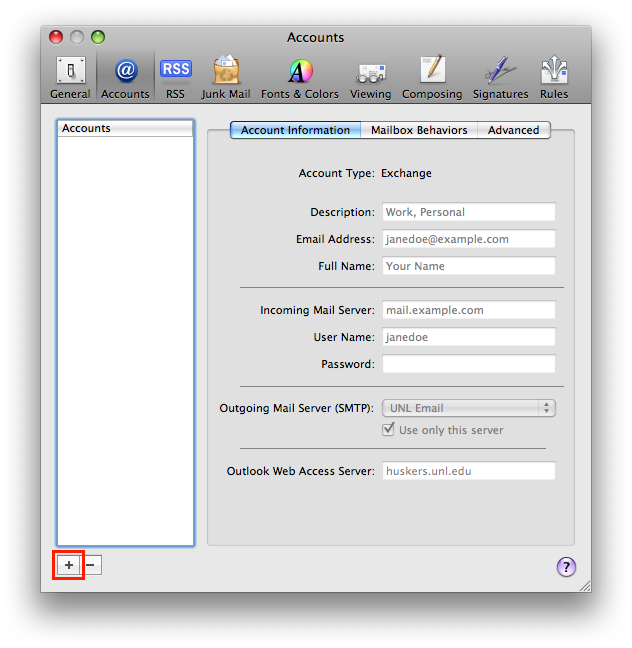Screen dimensions: 632x648
Task: Click the minus button to remove account
Action: 91,565
